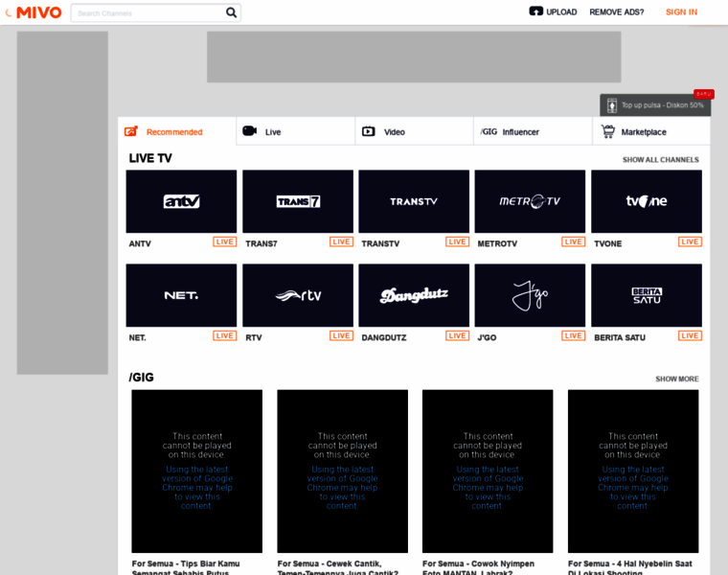Click the SIGN IN button
Image resolution: width=728 pixels, height=575 pixels.
[x=681, y=12]
